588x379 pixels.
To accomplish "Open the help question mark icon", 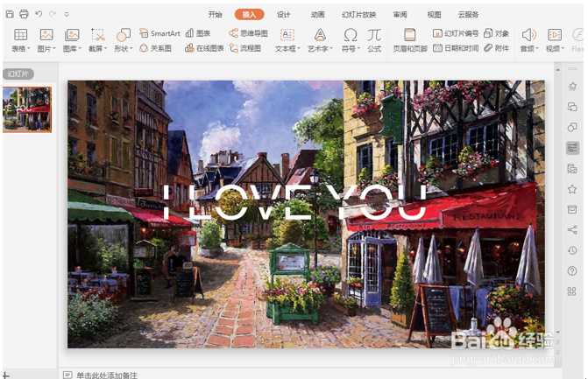I will pos(572,270).
